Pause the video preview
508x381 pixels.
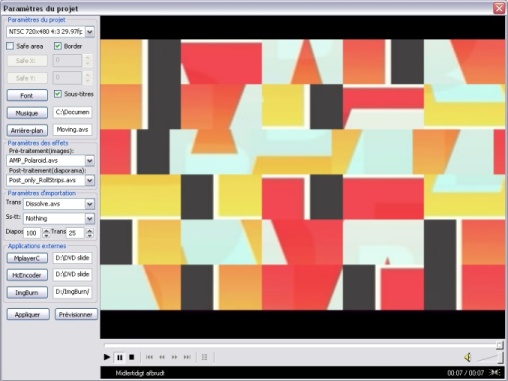click(x=120, y=357)
